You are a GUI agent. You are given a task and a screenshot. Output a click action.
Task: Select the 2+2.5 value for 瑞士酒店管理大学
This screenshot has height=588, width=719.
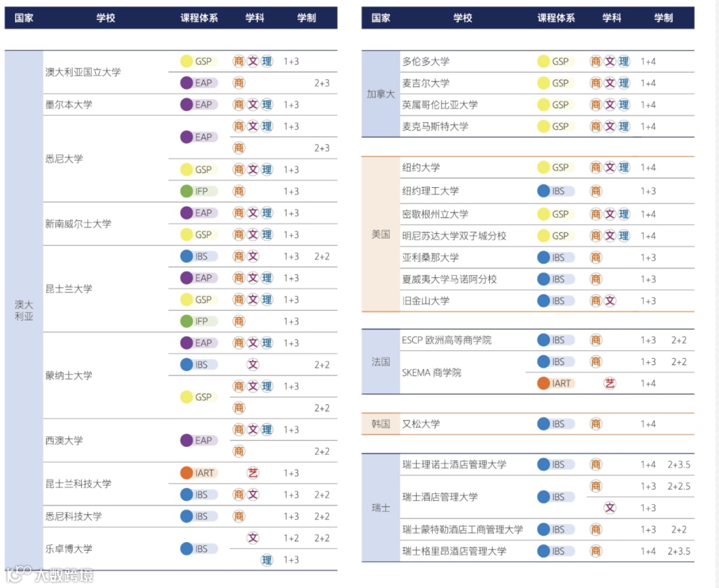coord(678,486)
